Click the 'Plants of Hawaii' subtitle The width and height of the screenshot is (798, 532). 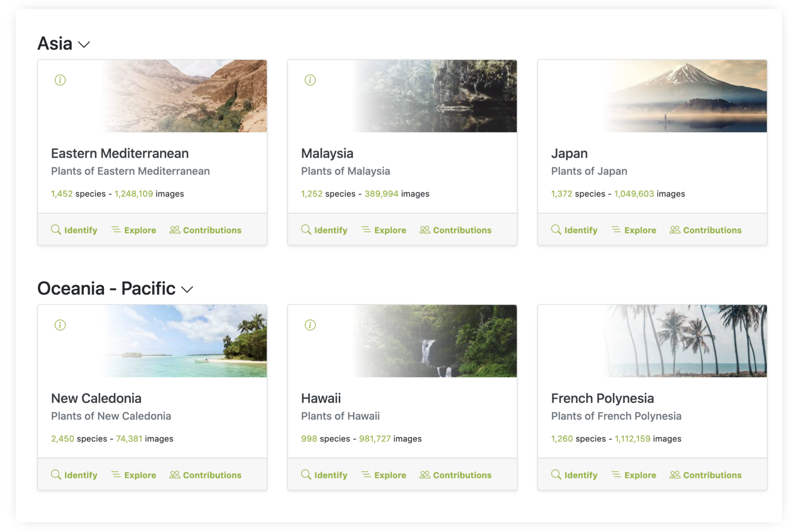click(x=340, y=416)
